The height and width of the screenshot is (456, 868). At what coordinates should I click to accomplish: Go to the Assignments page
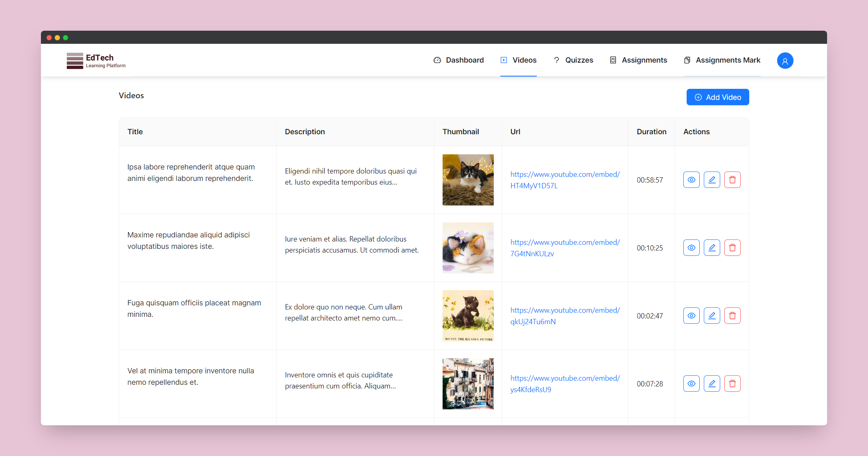coord(638,60)
